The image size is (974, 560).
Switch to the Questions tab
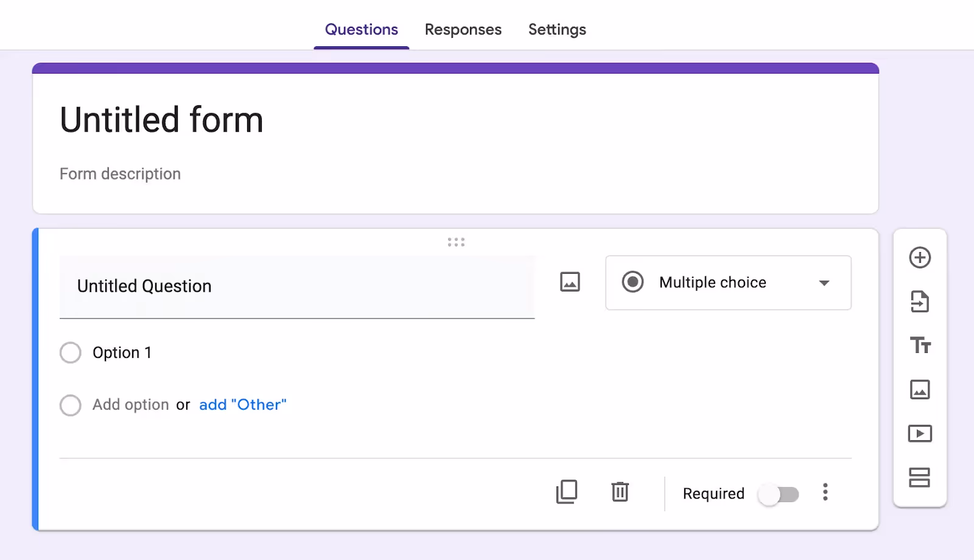(x=362, y=29)
